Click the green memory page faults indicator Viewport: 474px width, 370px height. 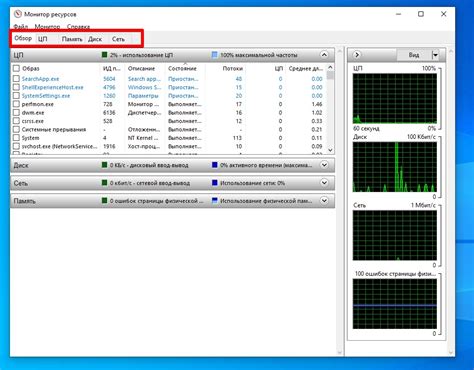(105, 200)
